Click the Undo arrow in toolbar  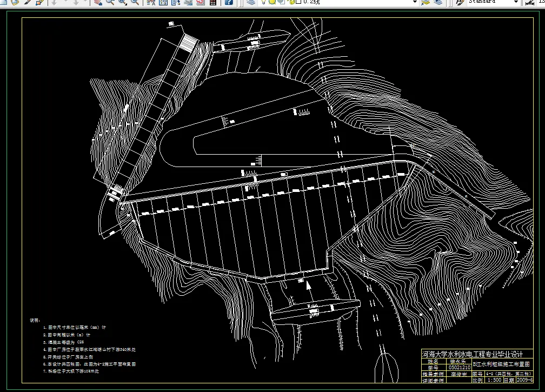coord(54,2)
